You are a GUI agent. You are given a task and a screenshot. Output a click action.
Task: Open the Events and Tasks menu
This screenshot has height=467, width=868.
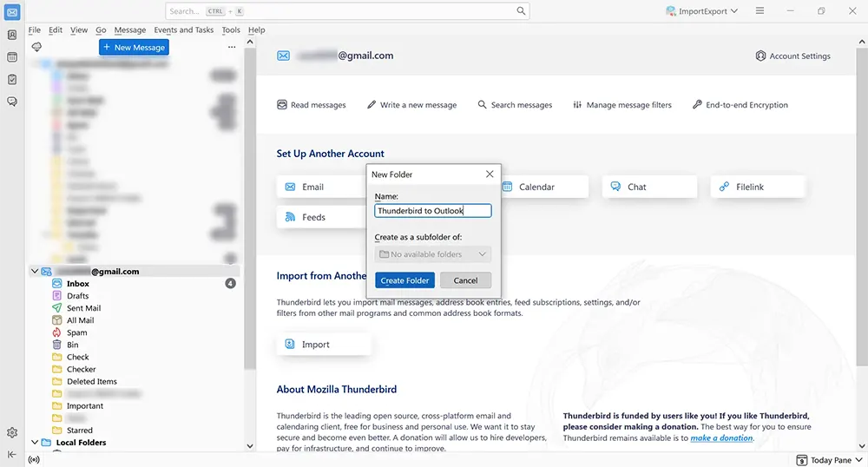184,30
